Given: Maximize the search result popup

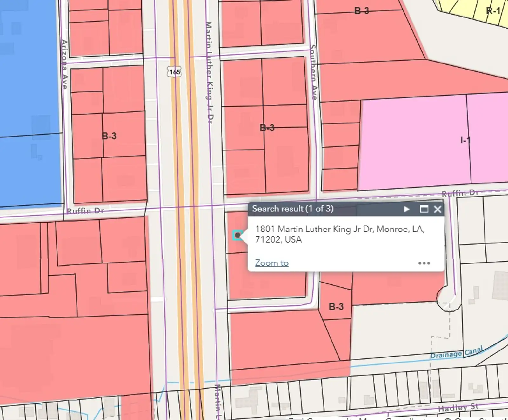Looking at the screenshot, I should [424, 209].
